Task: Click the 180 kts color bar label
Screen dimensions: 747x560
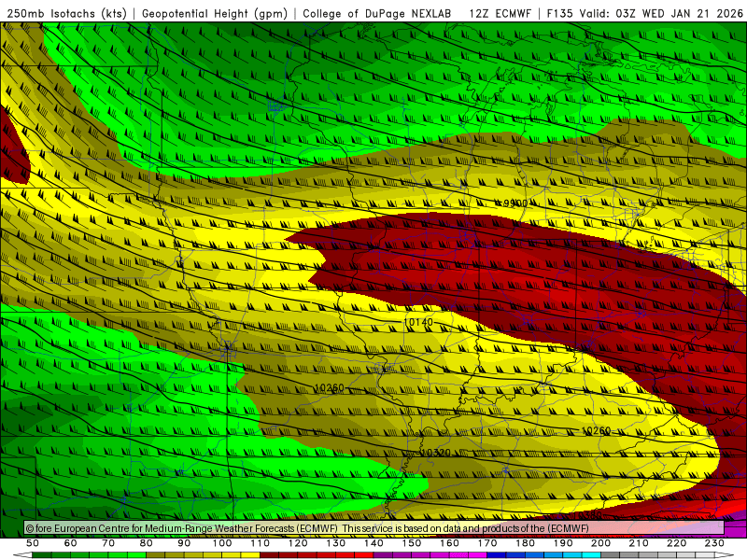Action: [x=525, y=543]
